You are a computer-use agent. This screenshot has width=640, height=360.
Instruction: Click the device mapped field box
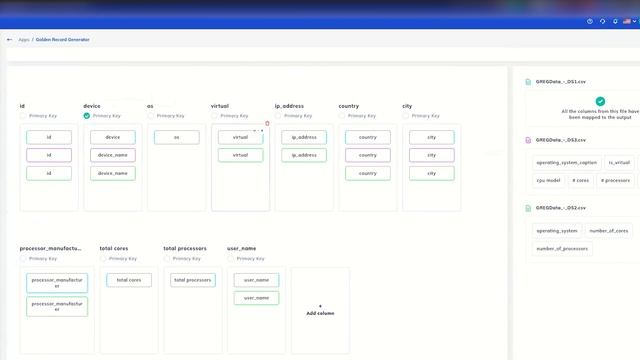113,138
